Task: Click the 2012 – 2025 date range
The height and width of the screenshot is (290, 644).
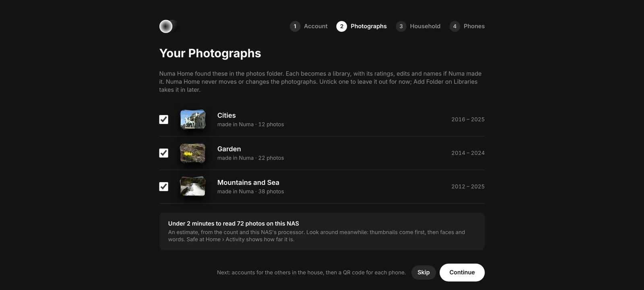Action: click(468, 186)
